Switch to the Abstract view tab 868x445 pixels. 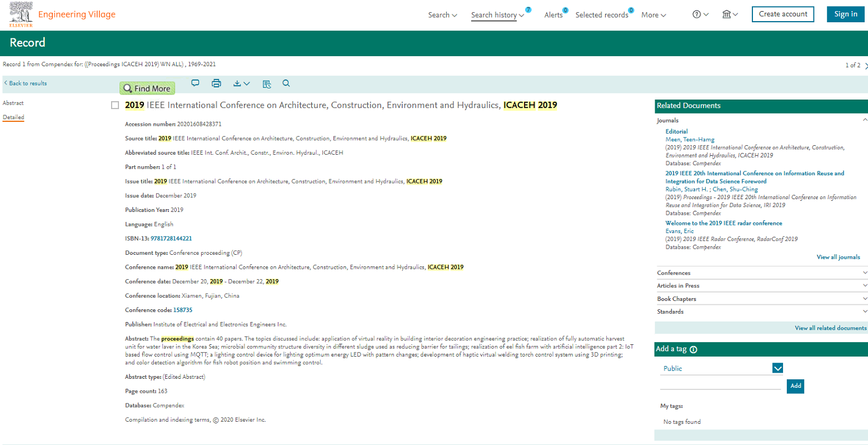(13, 103)
